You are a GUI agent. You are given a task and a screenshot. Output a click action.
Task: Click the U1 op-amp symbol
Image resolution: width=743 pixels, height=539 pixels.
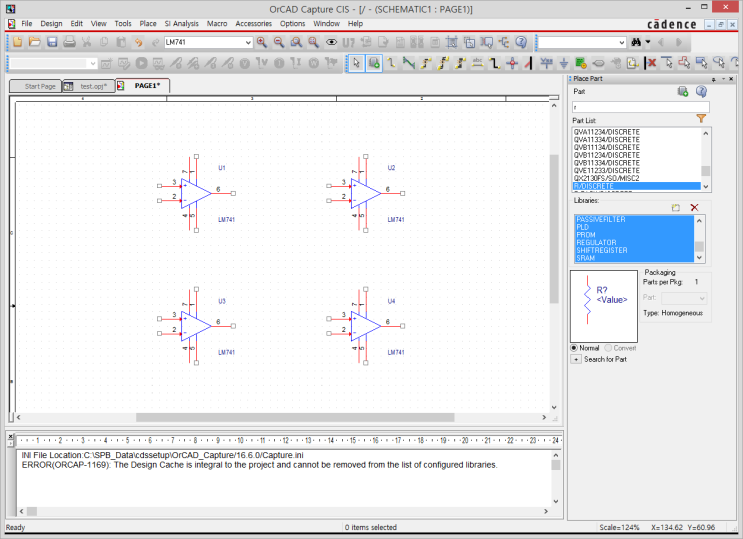point(196,193)
